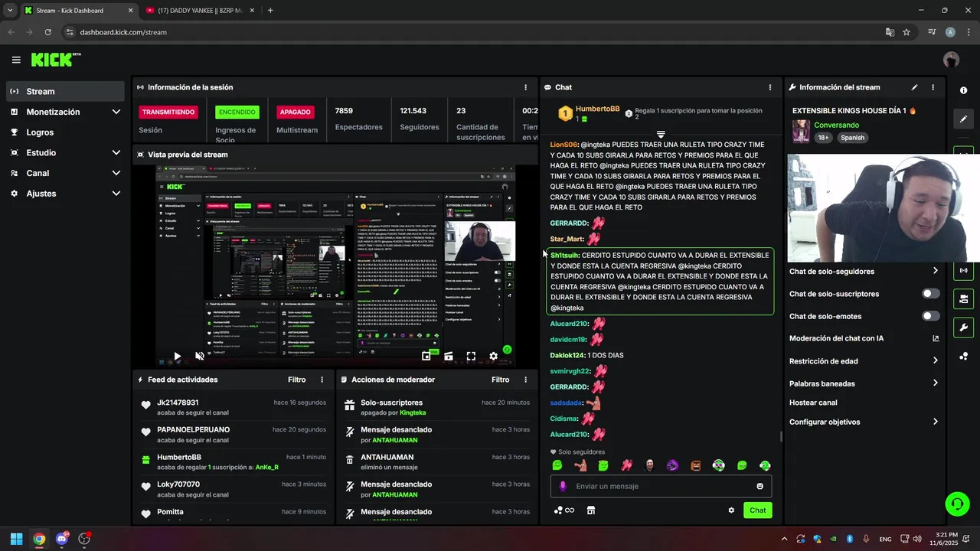This screenshot has width=980, height=551.
Task: Open the Windows Start menu
Action: click(x=16, y=539)
